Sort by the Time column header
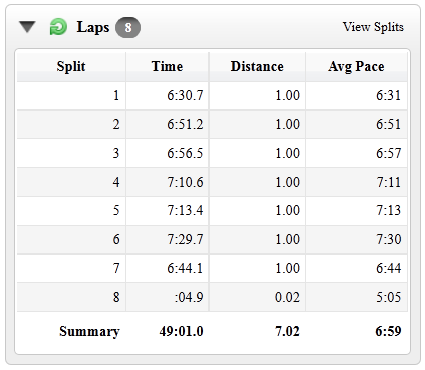Viewport: 425px width, 370px height. pyautogui.click(x=167, y=66)
